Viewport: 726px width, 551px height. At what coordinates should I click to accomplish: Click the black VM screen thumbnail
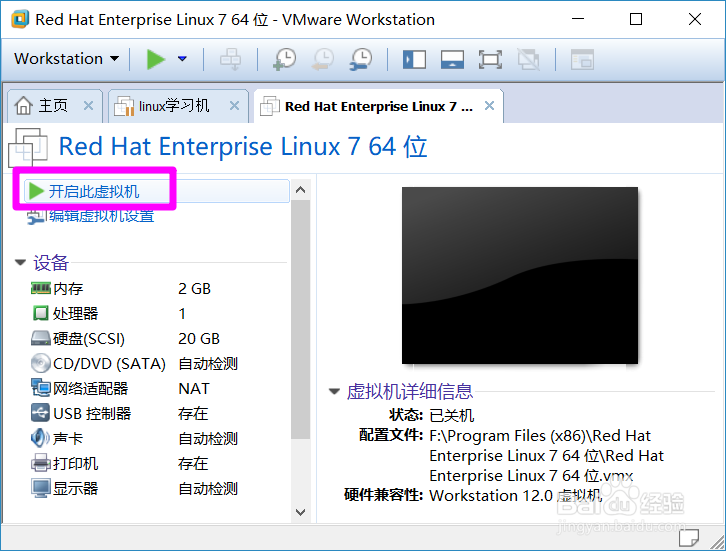click(520, 276)
